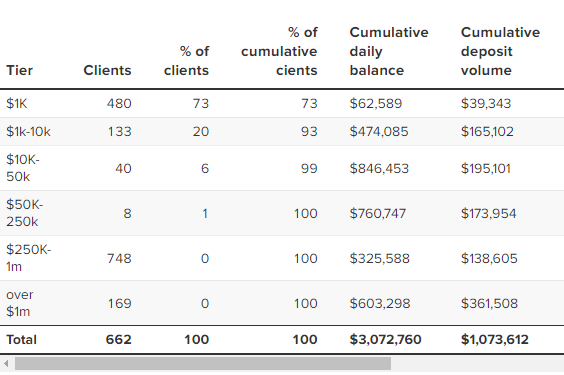Select the Clients column header
The image size is (564, 375).
pyautogui.click(x=107, y=70)
